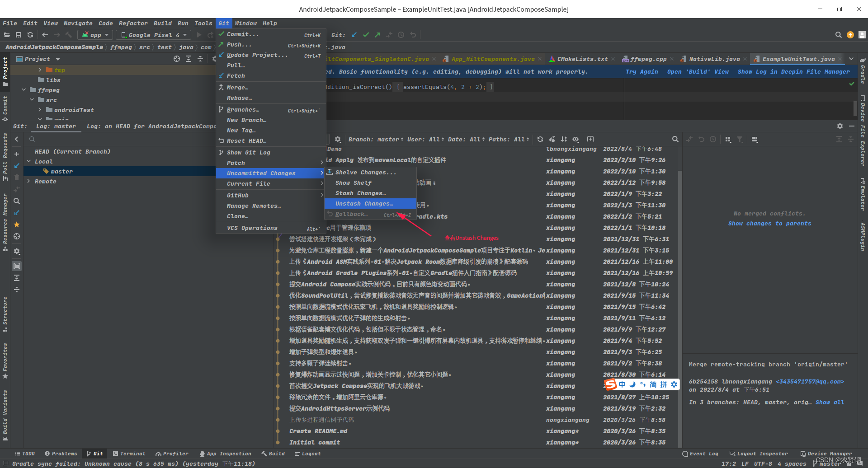The image size is (868, 468).
Task: Open the eye View Options in log toolbar
Action: tap(576, 139)
